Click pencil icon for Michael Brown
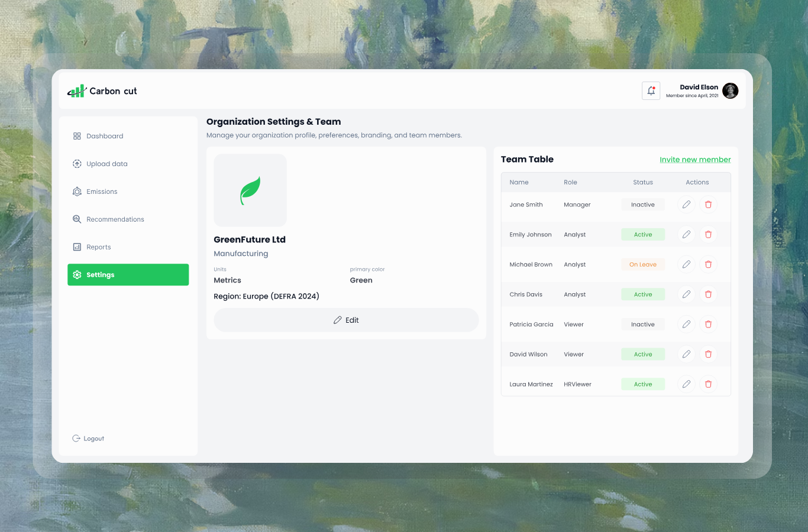Image resolution: width=808 pixels, height=532 pixels. (x=686, y=264)
